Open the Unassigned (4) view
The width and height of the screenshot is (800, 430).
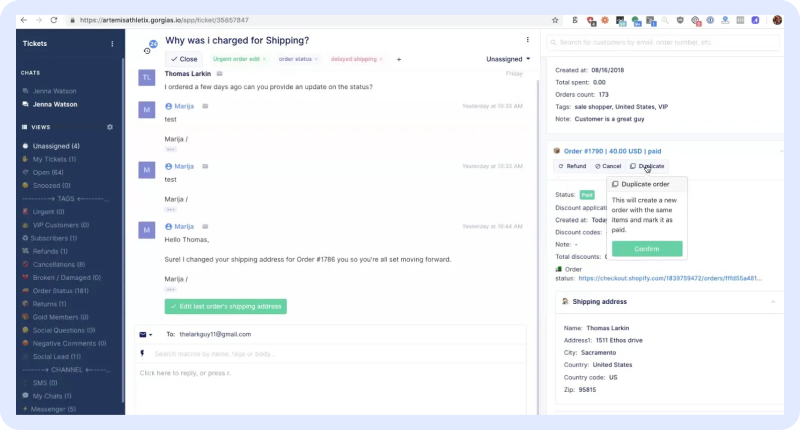coord(56,146)
